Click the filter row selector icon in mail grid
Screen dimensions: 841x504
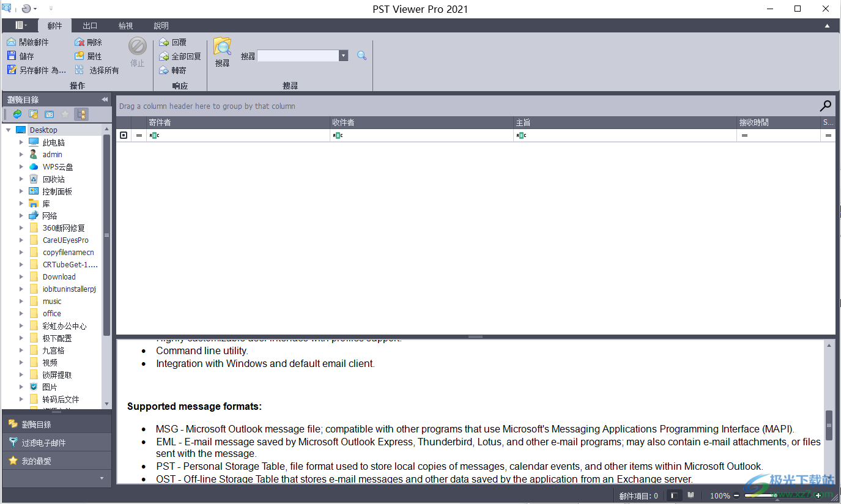coord(124,135)
